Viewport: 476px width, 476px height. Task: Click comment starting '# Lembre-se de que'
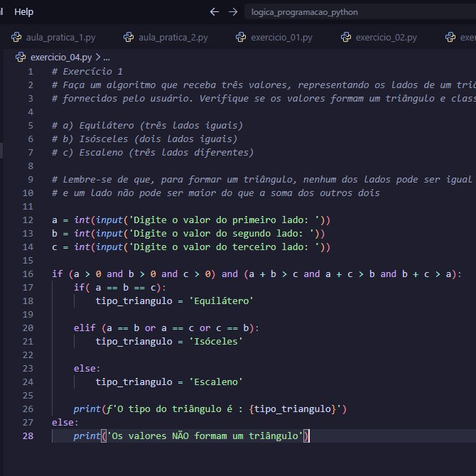point(264,180)
